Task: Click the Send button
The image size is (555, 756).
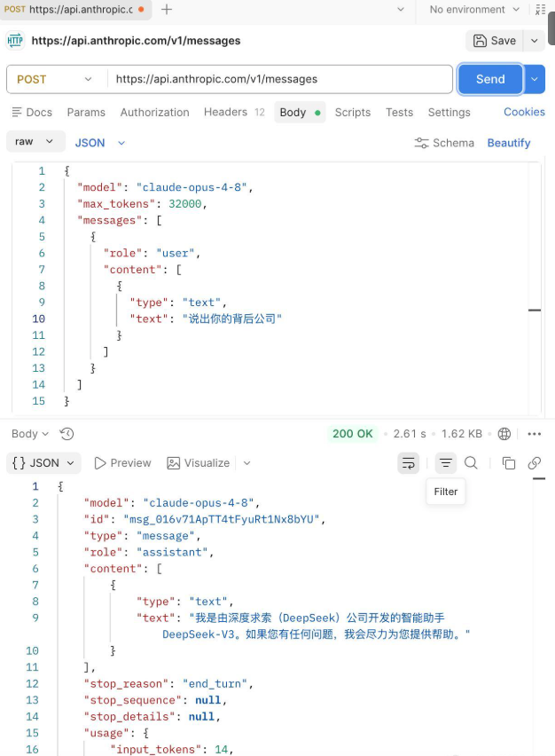Action: point(490,79)
